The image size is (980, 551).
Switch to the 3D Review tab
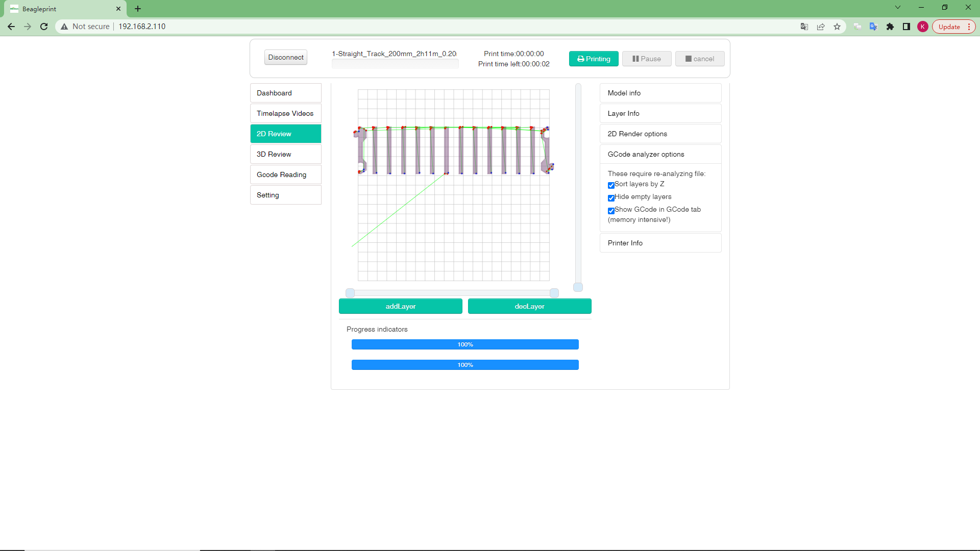click(285, 154)
